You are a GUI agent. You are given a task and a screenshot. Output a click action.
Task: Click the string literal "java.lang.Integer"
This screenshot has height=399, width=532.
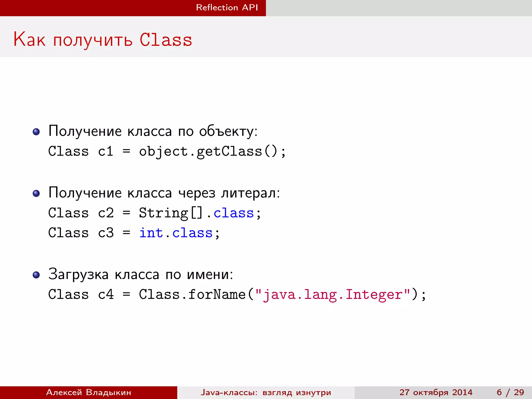[333, 295]
